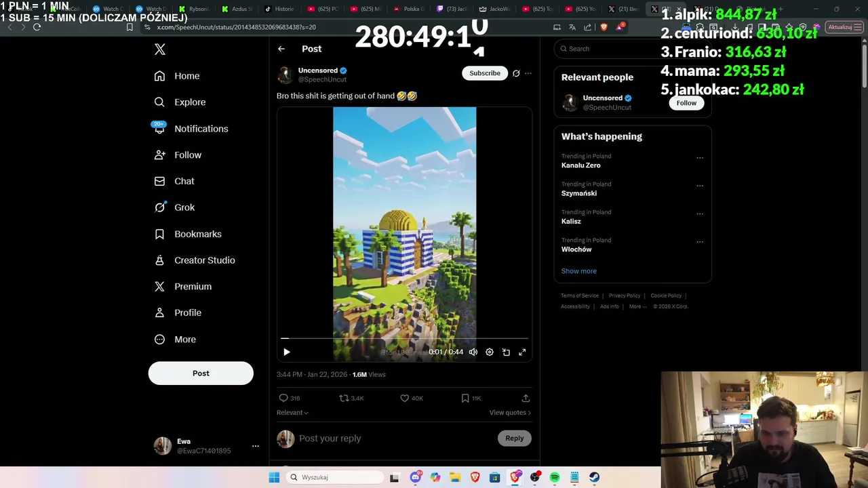Screen dimensions: 868x488
Task: Open the Windows Start menu
Action: tap(274, 477)
